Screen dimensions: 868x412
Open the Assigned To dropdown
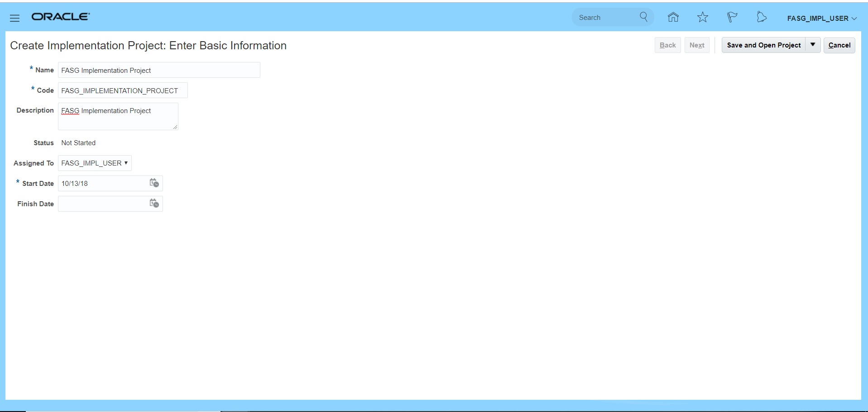(95, 163)
